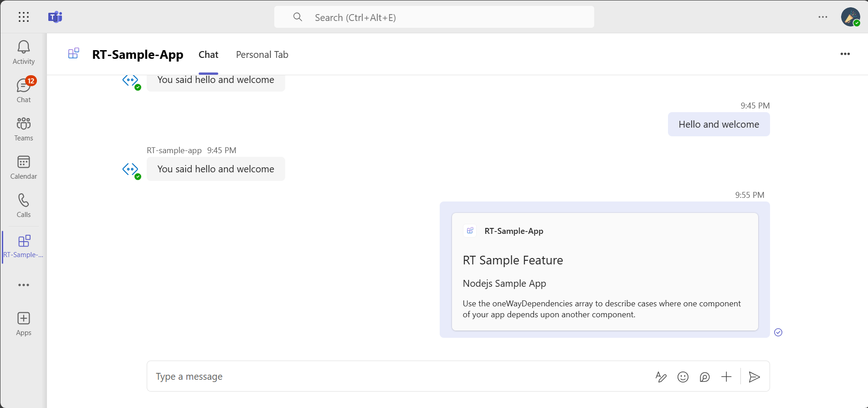Click the app launcher grid icon

coord(24,17)
